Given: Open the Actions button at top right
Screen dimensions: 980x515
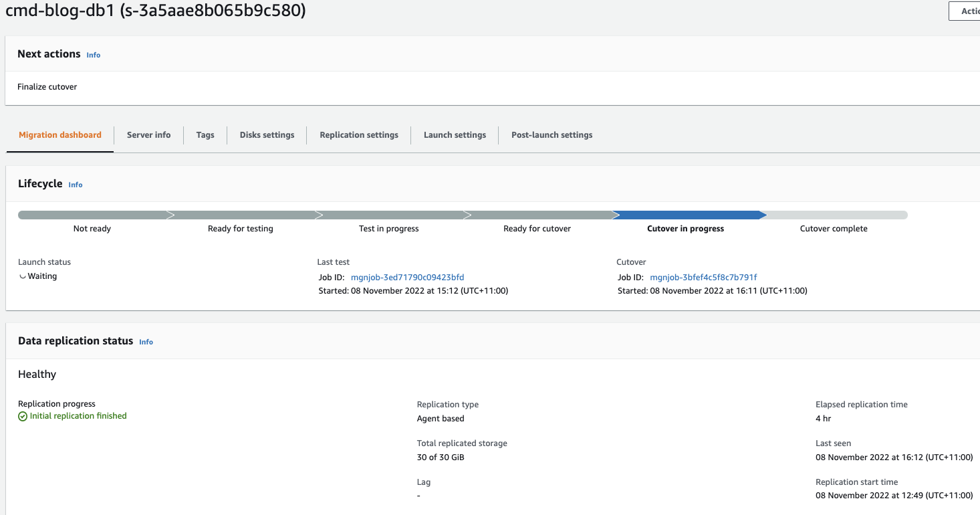Looking at the screenshot, I should (x=965, y=11).
